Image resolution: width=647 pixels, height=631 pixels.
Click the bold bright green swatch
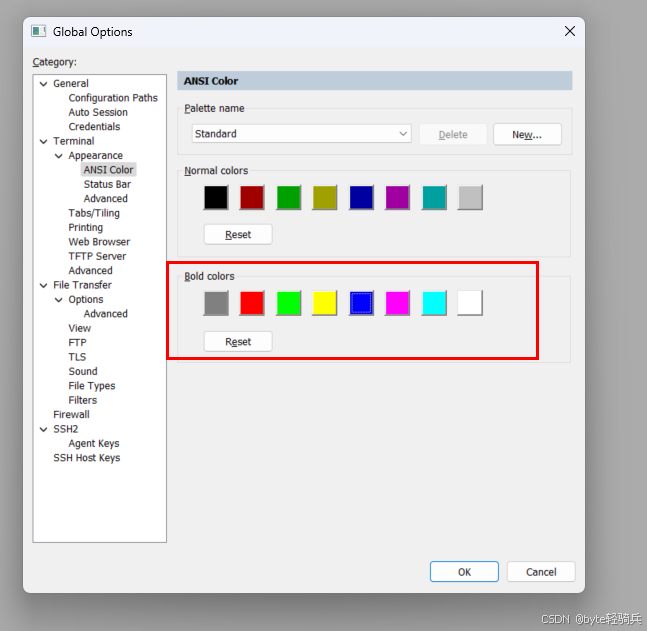[288, 303]
